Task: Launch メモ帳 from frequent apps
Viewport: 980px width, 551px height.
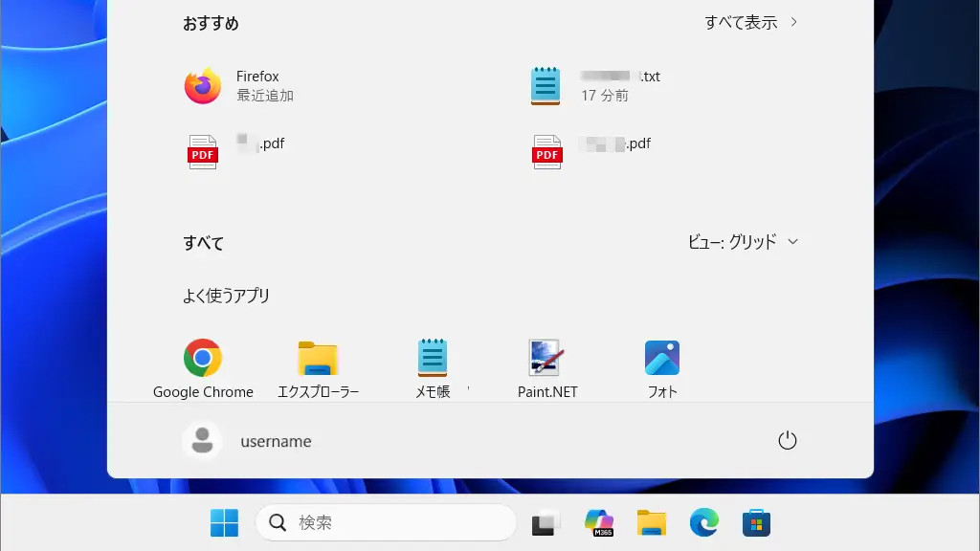Action: (432, 359)
